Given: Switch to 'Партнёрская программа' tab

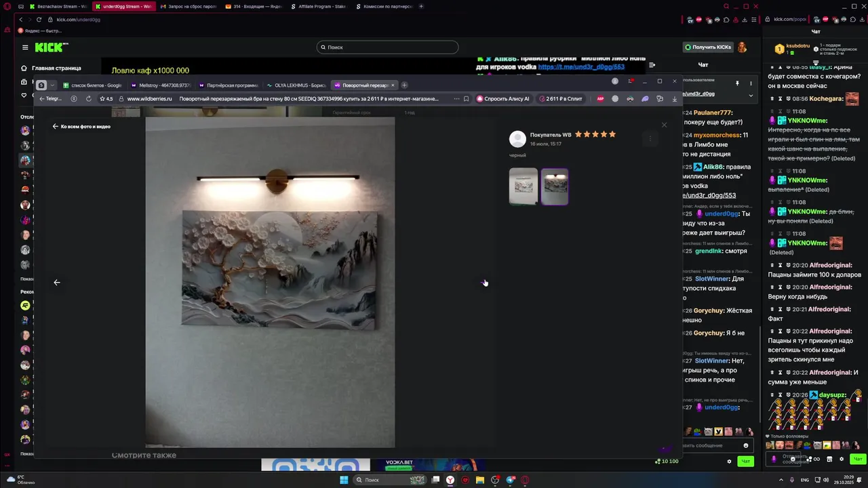Looking at the screenshot, I should [x=228, y=85].
